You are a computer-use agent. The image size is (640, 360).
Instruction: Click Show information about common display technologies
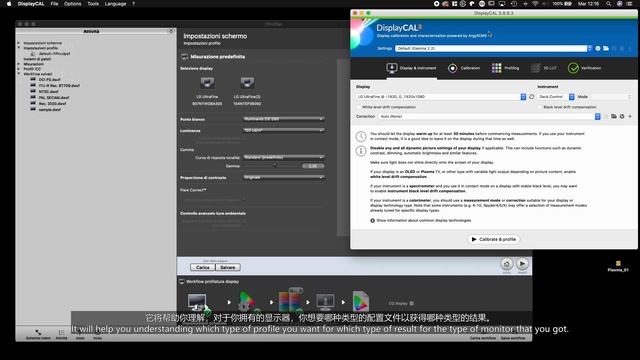[x=423, y=220]
